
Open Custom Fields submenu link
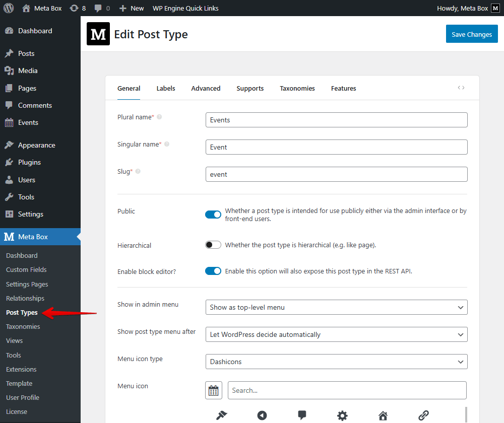coord(26,270)
